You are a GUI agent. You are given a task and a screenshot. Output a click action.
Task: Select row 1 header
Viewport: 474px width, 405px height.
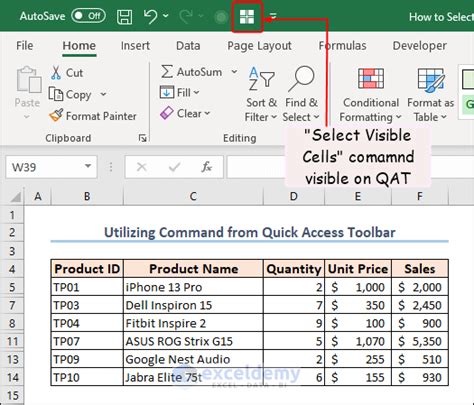[x=12, y=215]
